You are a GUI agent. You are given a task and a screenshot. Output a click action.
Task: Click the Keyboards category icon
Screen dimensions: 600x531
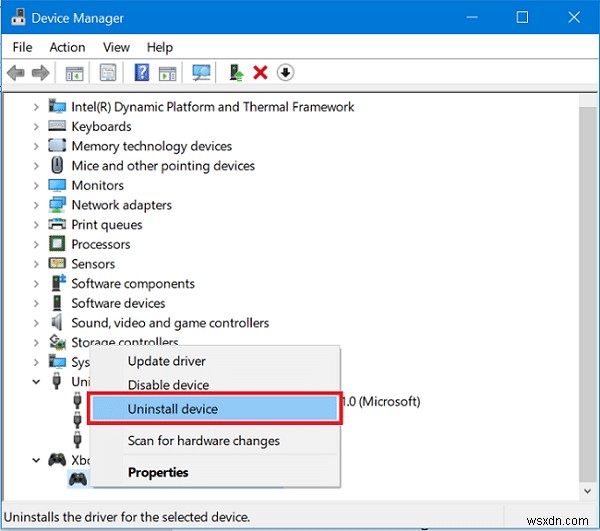57,126
